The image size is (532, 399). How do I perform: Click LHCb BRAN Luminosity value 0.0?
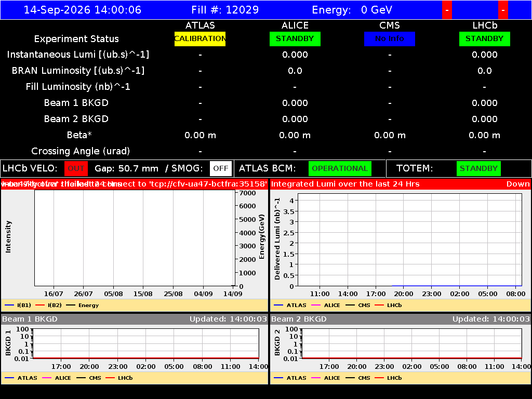tap(485, 71)
